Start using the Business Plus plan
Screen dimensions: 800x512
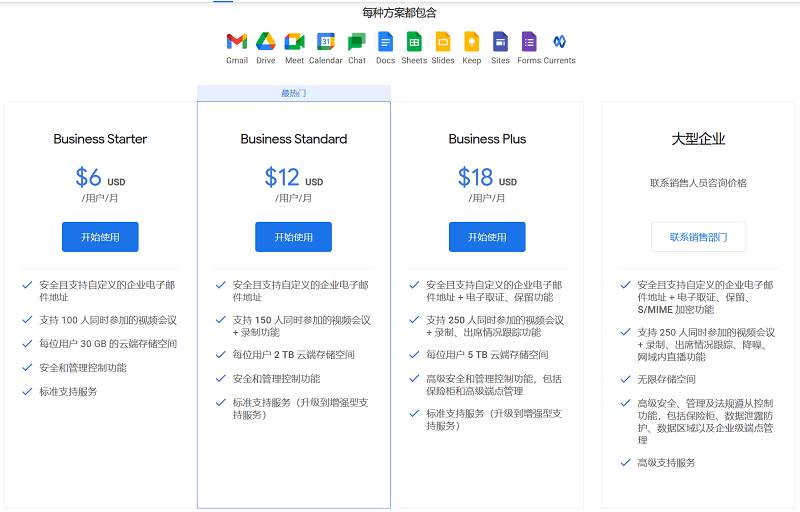point(487,237)
